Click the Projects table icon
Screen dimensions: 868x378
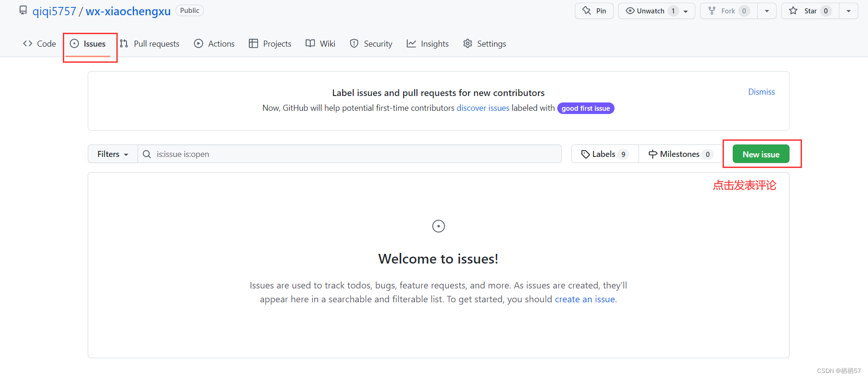coord(253,43)
